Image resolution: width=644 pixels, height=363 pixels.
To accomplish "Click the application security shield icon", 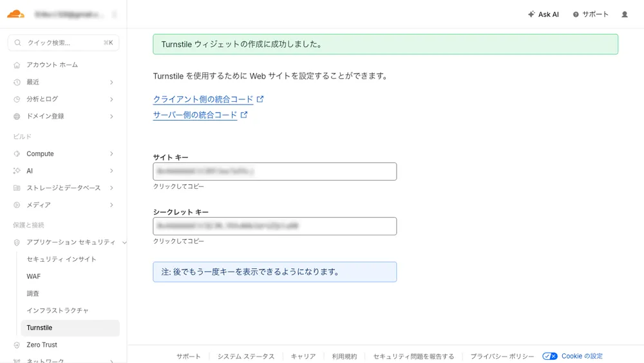I will point(17,242).
